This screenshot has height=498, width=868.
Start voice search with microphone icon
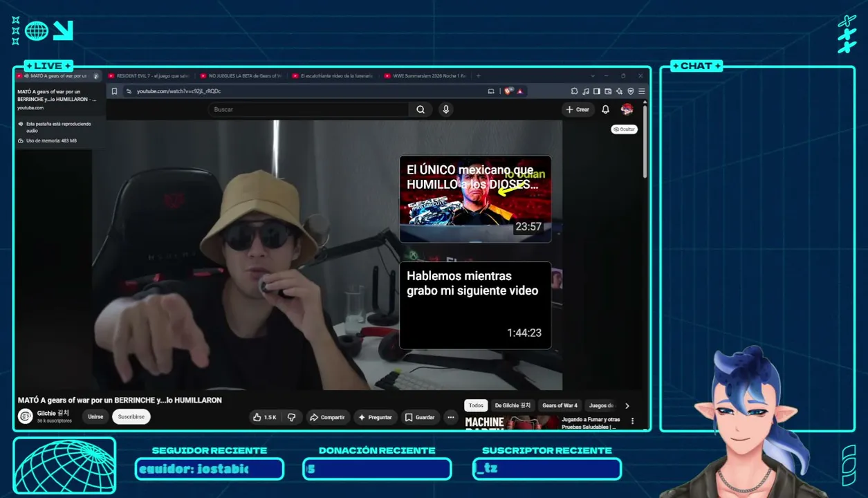(x=446, y=109)
